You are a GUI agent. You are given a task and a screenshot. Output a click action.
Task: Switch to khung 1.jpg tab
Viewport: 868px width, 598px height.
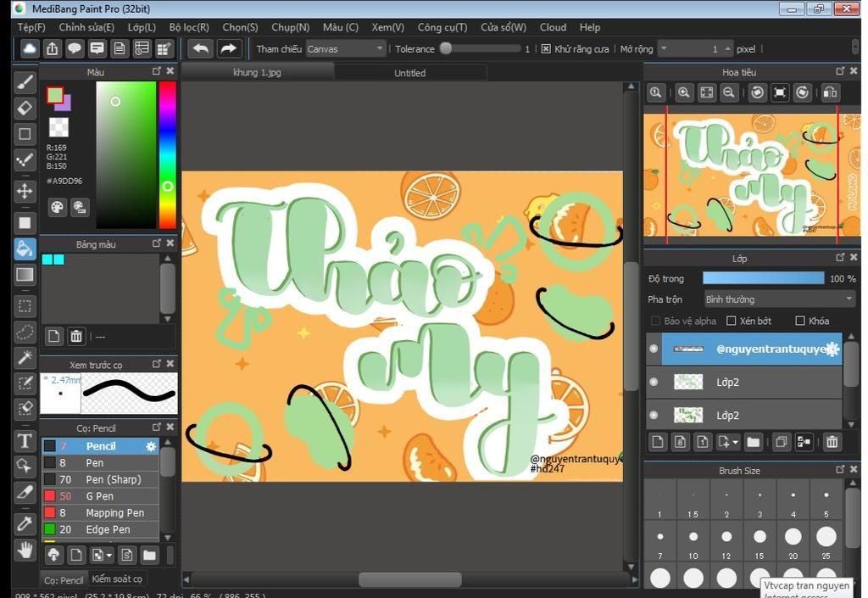click(258, 73)
